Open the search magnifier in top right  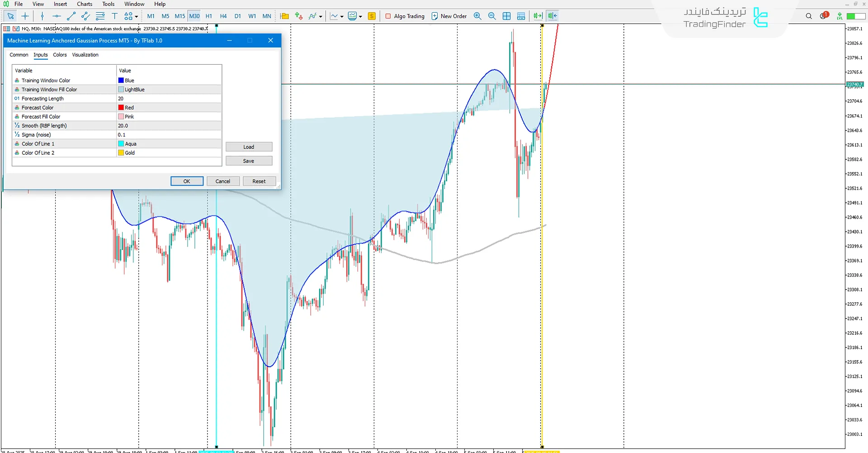[809, 16]
